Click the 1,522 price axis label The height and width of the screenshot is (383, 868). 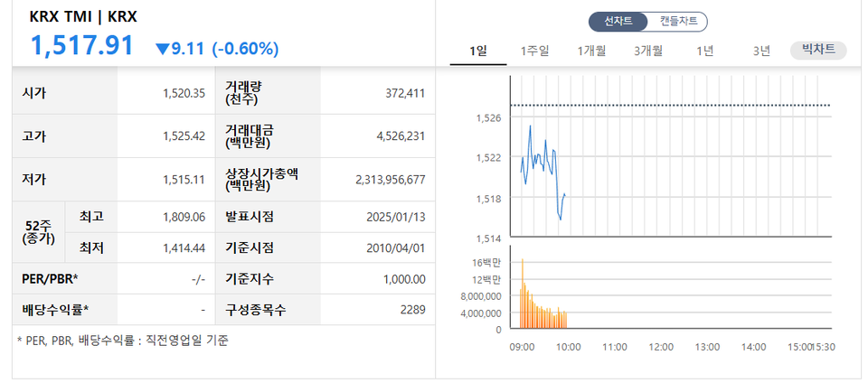tap(487, 158)
